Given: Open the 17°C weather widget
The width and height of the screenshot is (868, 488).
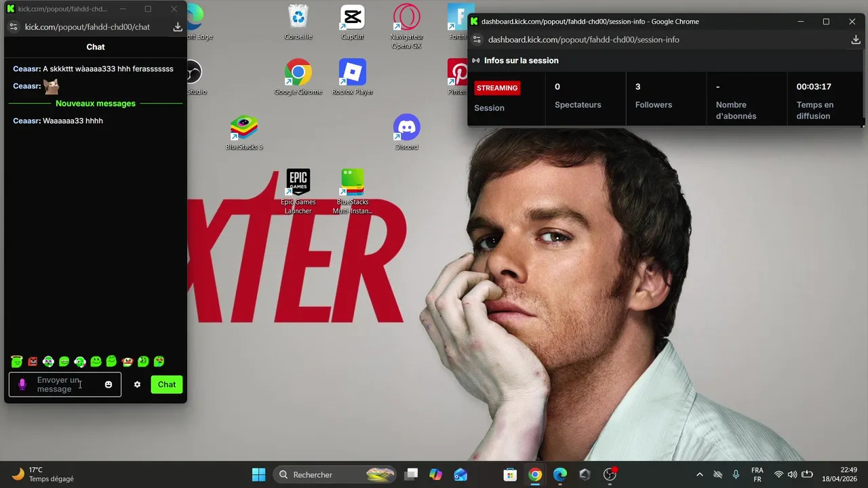Looking at the screenshot, I should (43, 474).
